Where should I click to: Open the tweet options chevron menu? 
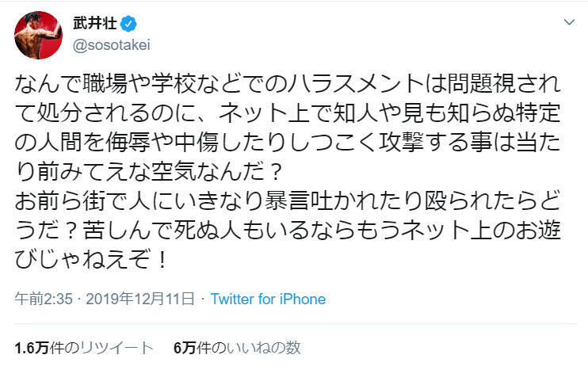pos(568,24)
